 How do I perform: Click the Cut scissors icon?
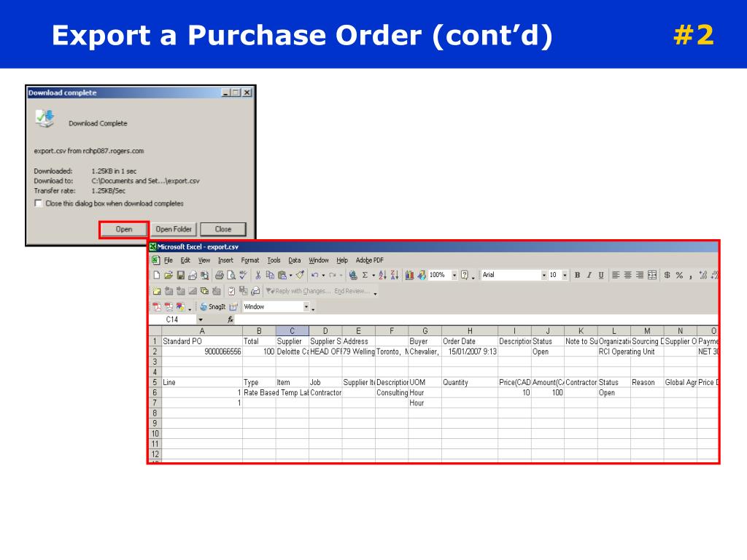click(258, 275)
